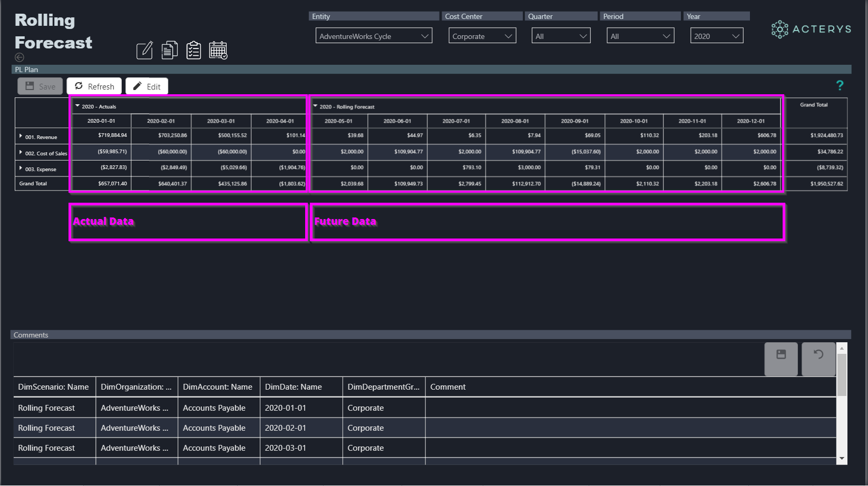Click the Grand Total row label
Image resolution: width=868 pixels, height=486 pixels.
(x=33, y=184)
